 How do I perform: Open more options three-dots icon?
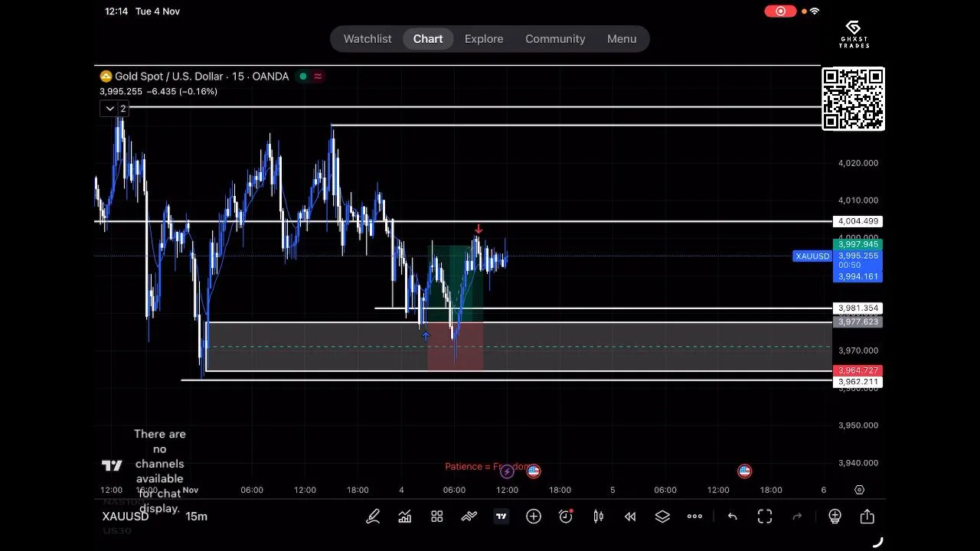point(694,517)
